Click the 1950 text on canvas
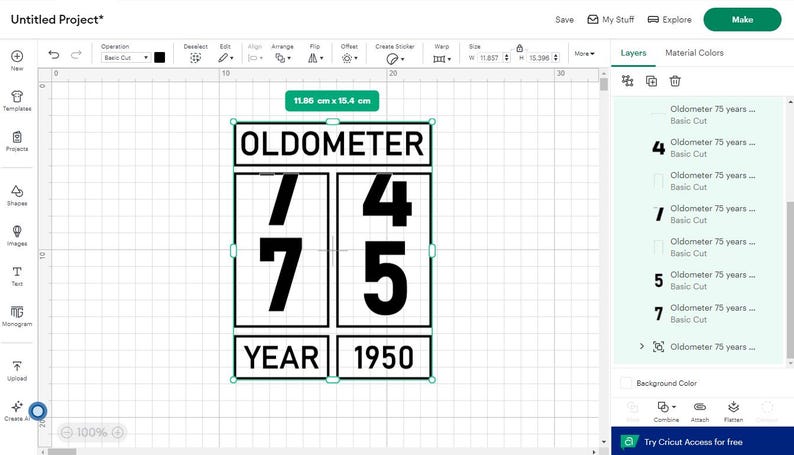Screen dimensions: 794x455 point(384,357)
